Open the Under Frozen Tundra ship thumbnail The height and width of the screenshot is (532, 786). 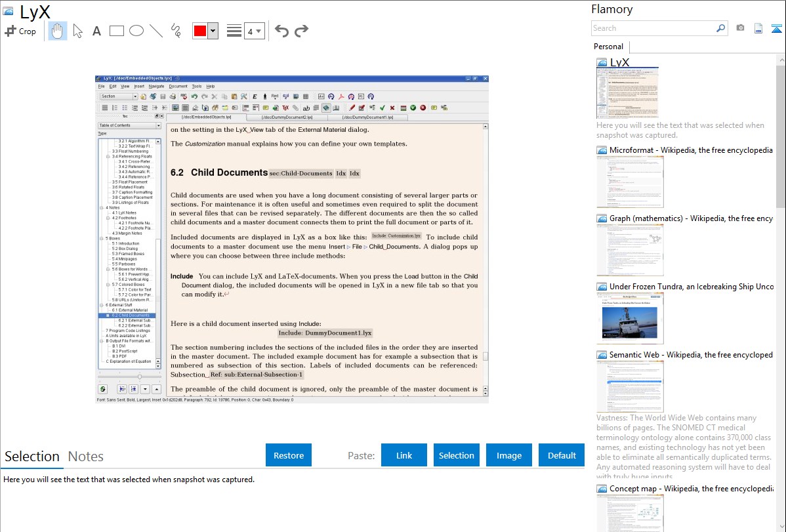pyautogui.click(x=630, y=318)
